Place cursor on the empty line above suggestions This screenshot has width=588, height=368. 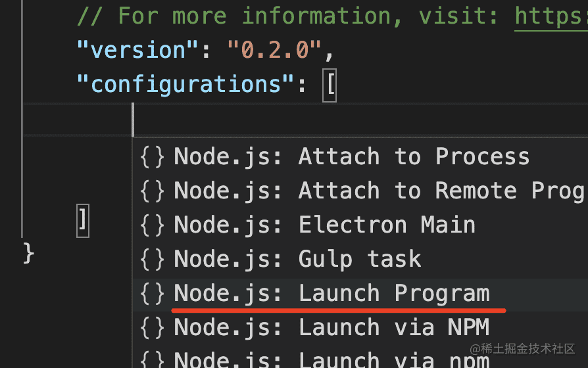(329, 120)
